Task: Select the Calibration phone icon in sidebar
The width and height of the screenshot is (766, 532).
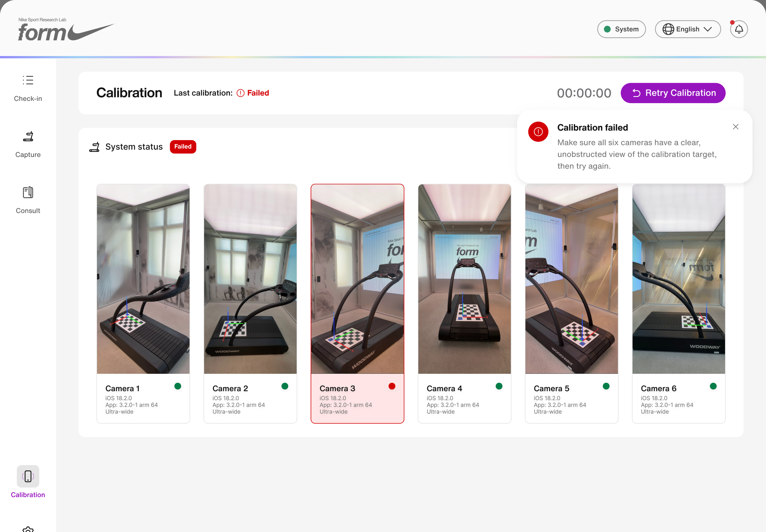Action: click(28, 476)
